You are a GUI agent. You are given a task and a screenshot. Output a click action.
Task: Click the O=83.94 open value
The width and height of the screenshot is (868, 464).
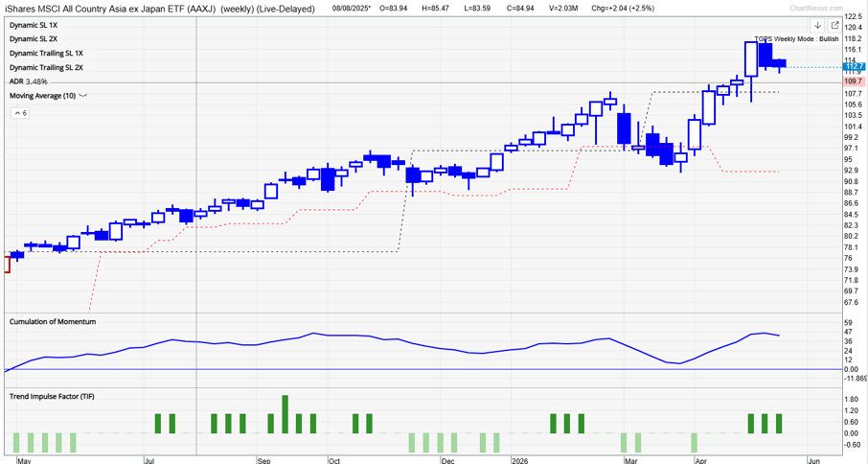393,9
